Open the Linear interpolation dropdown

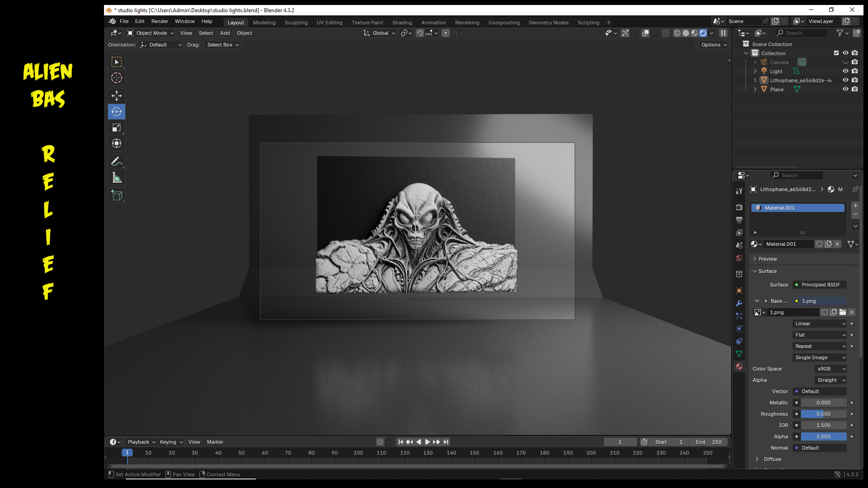(x=820, y=324)
